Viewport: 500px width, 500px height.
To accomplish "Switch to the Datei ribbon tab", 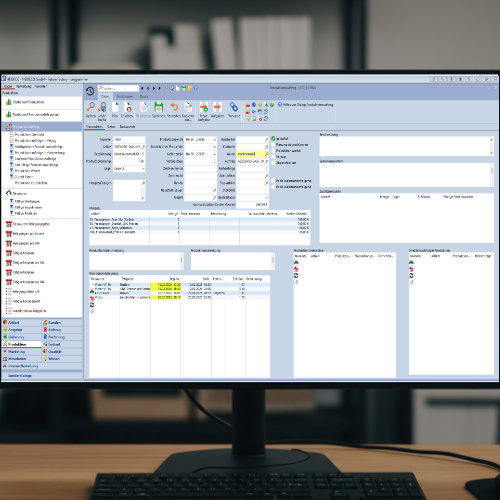I will coord(105,96).
